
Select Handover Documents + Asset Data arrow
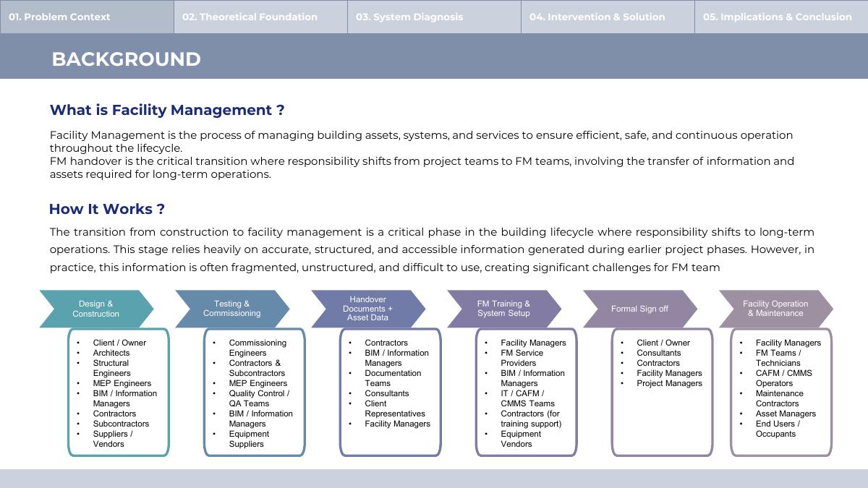point(368,309)
